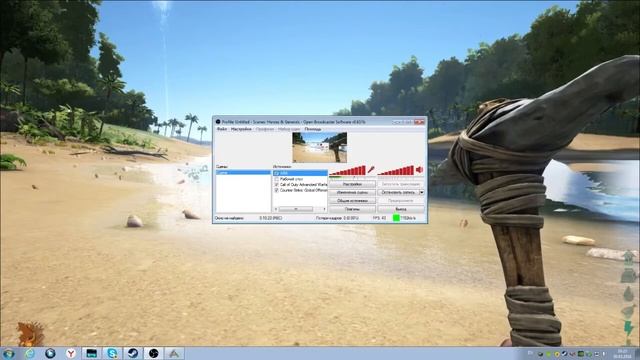
Task: Click the OBS taskbar icon
Action: [153, 353]
